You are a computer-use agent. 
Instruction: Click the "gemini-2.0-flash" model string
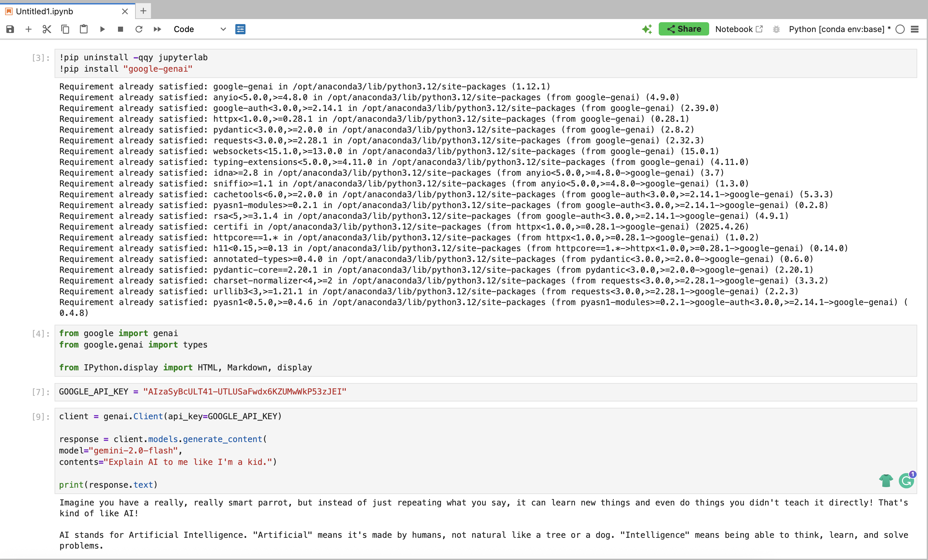pyautogui.click(x=133, y=450)
